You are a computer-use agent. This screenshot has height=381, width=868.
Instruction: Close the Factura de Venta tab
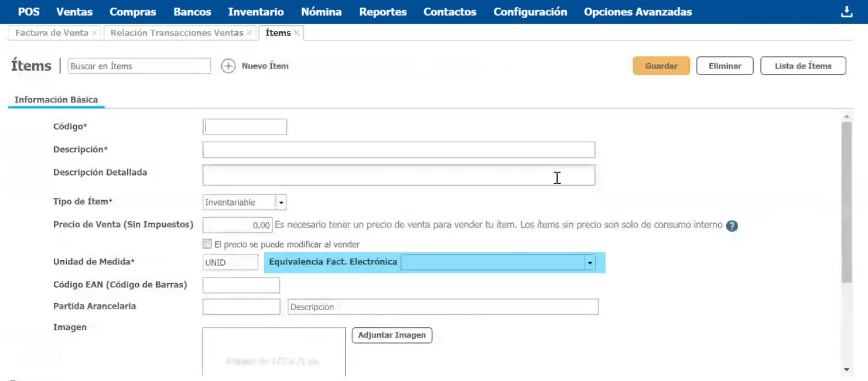tap(94, 33)
